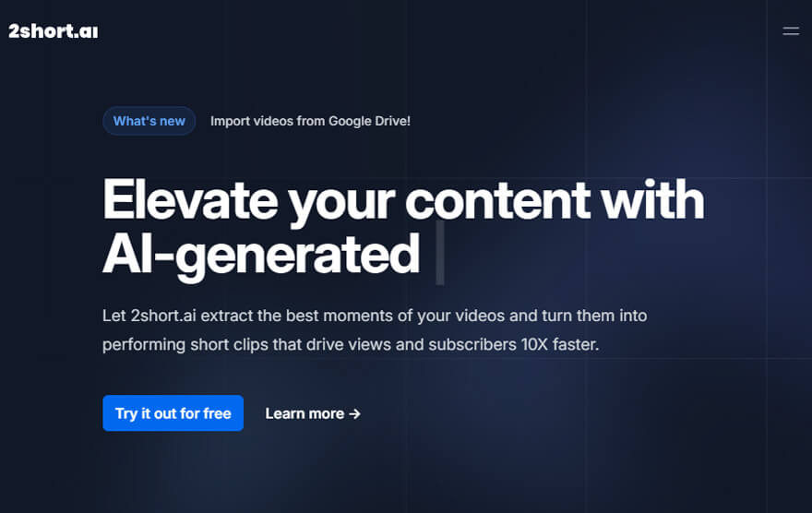Viewport: 812px width, 513px height.
Task: Follow the Learn more link
Action: pos(313,413)
